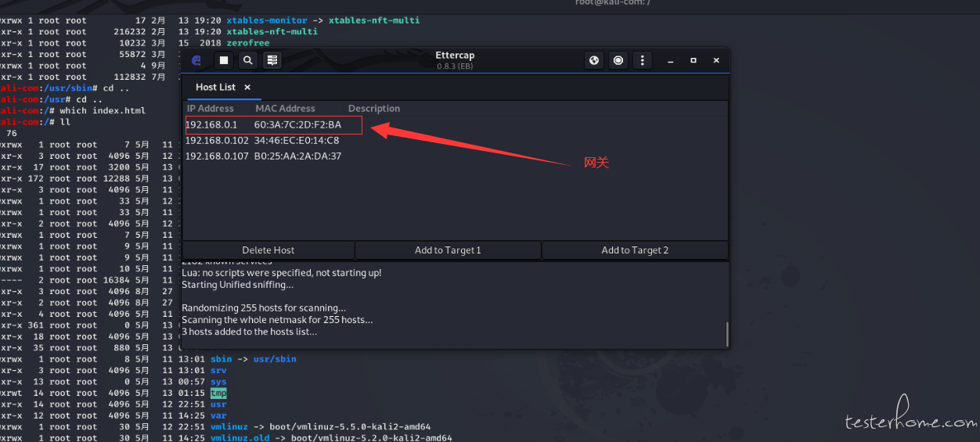This screenshot has width=980, height=442.
Task: Click 'srv' directory in terminal listing
Action: pyautogui.click(x=218, y=371)
